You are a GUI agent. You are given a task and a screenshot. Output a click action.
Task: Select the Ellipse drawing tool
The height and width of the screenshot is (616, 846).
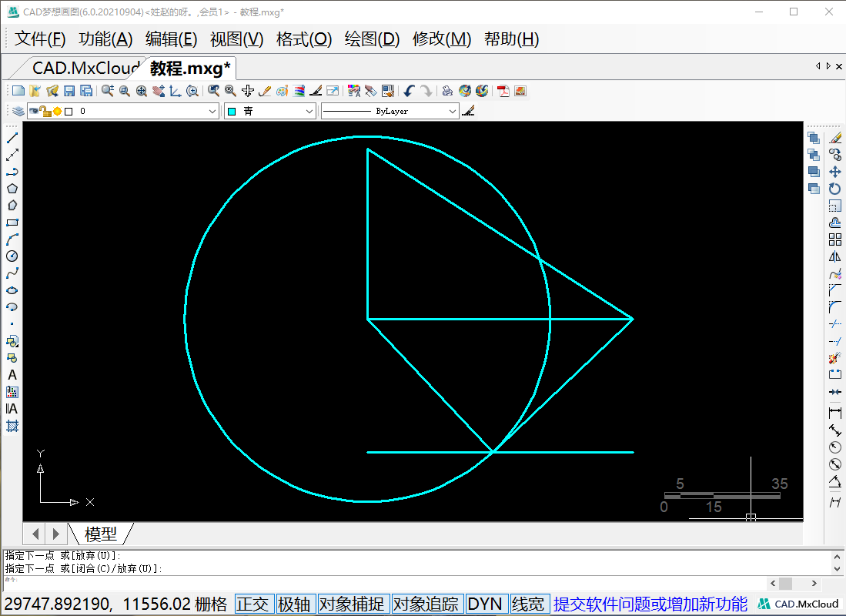coord(12,290)
